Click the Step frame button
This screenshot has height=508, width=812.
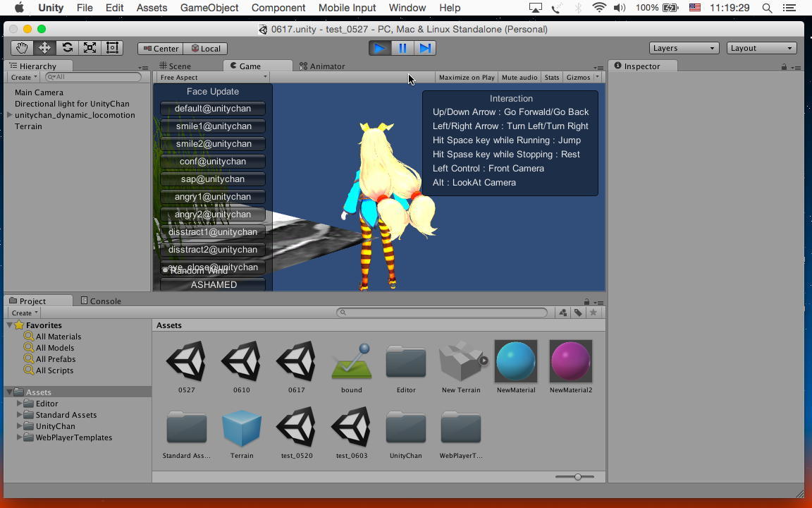pyautogui.click(x=424, y=48)
